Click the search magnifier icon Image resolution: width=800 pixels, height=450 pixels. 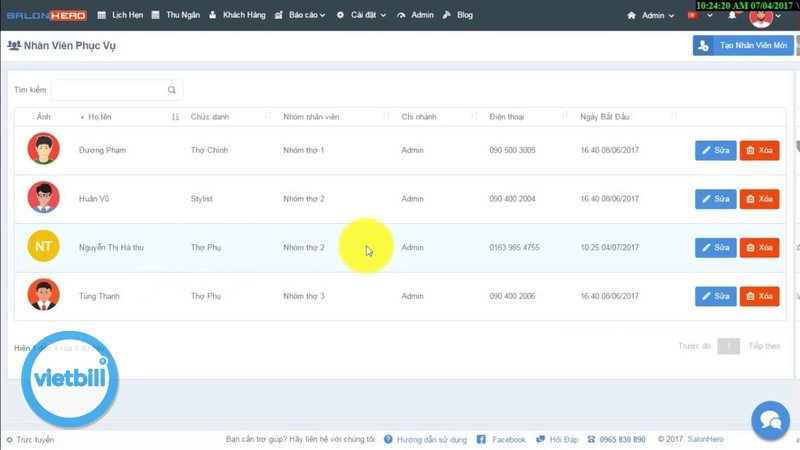[174, 90]
